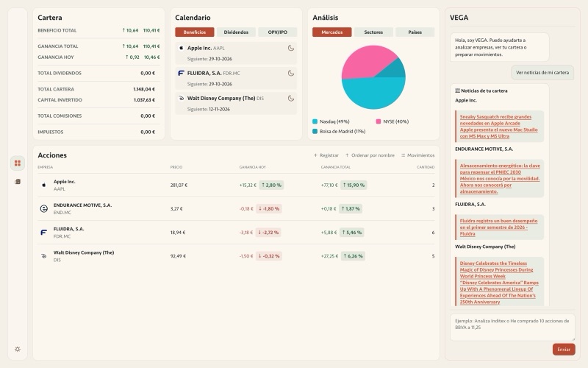Image resolution: width=588 pixels, height=368 pixels.
Task: Click Fluidra logo in Acciones table
Action: pos(44,233)
